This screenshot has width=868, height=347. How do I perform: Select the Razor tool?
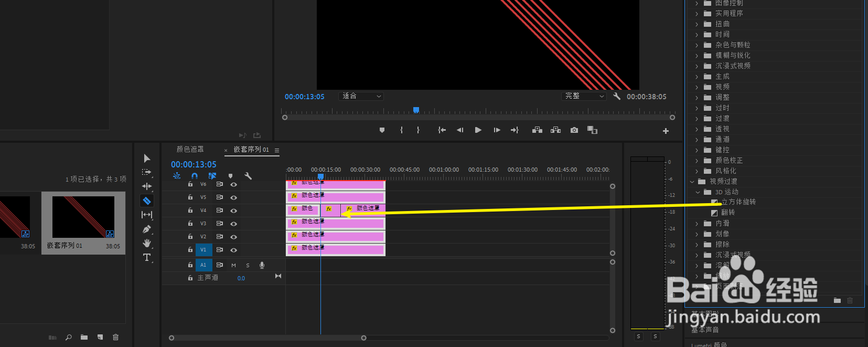147,201
